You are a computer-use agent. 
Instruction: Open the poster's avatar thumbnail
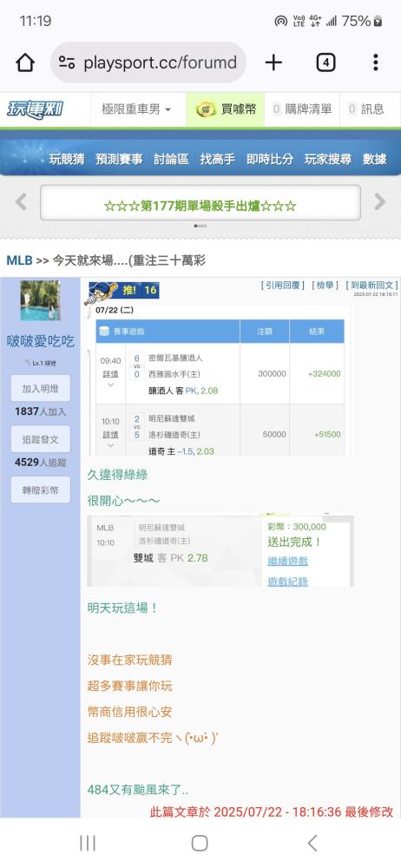pyautogui.click(x=41, y=300)
